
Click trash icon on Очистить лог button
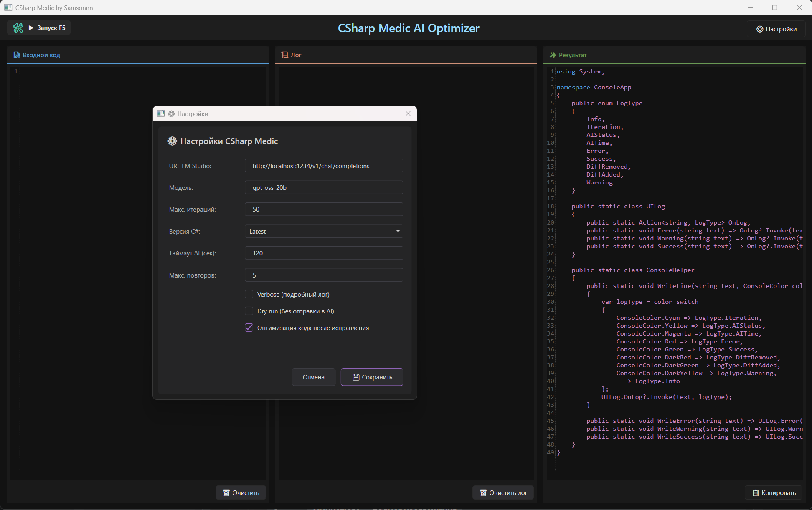pos(483,493)
